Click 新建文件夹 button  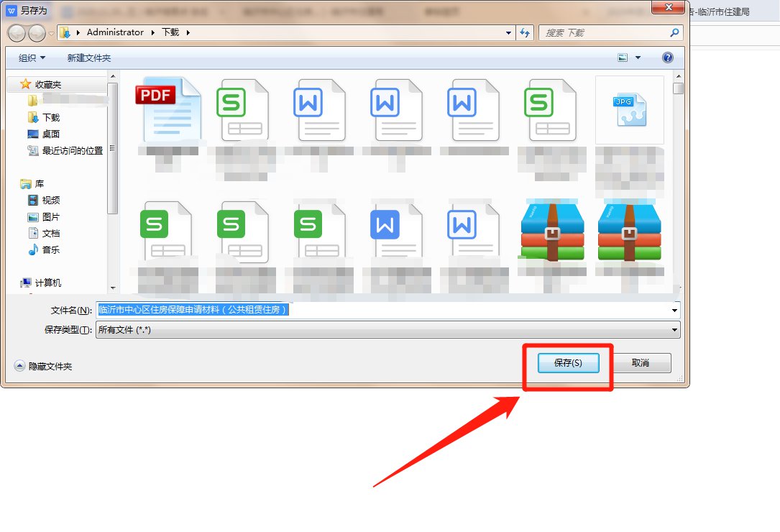(x=89, y=58)
